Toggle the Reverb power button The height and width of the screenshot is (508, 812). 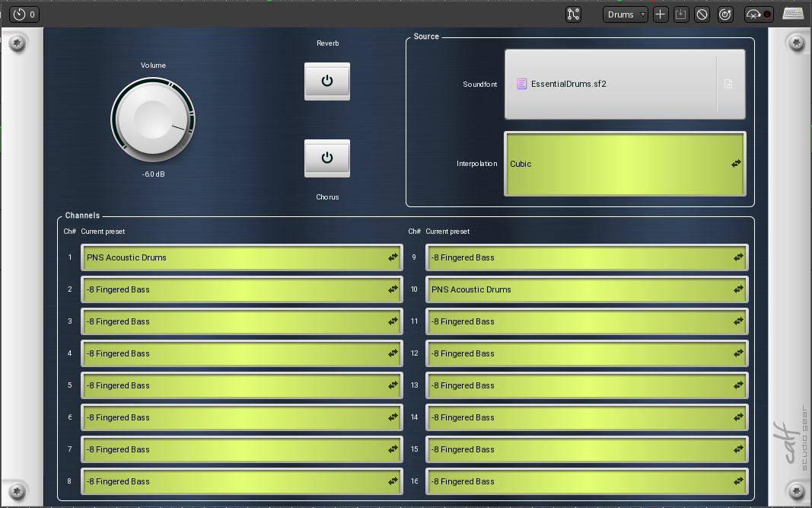click(x=327, y=81)
